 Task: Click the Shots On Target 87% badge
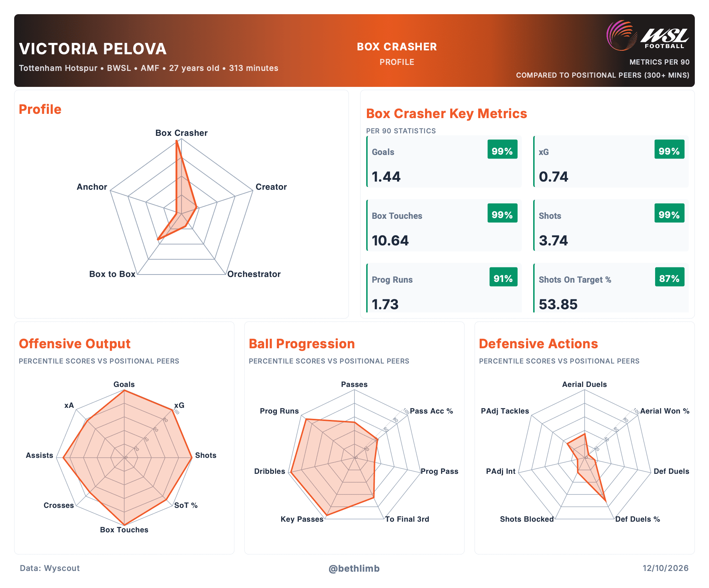[669, 277]
